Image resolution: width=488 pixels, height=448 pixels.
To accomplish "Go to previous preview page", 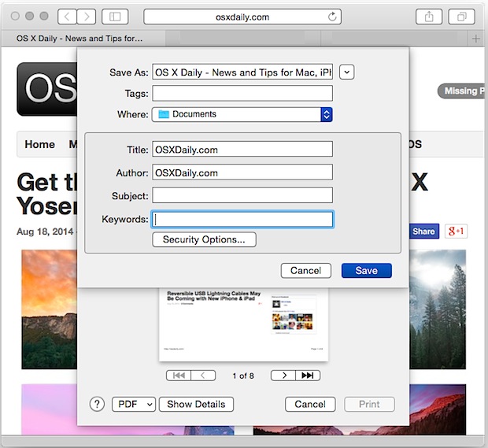I will pos(203,376).
